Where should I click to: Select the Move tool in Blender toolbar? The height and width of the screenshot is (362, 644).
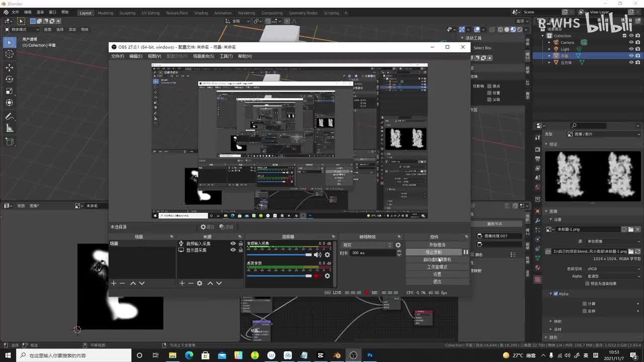[10, 67]
